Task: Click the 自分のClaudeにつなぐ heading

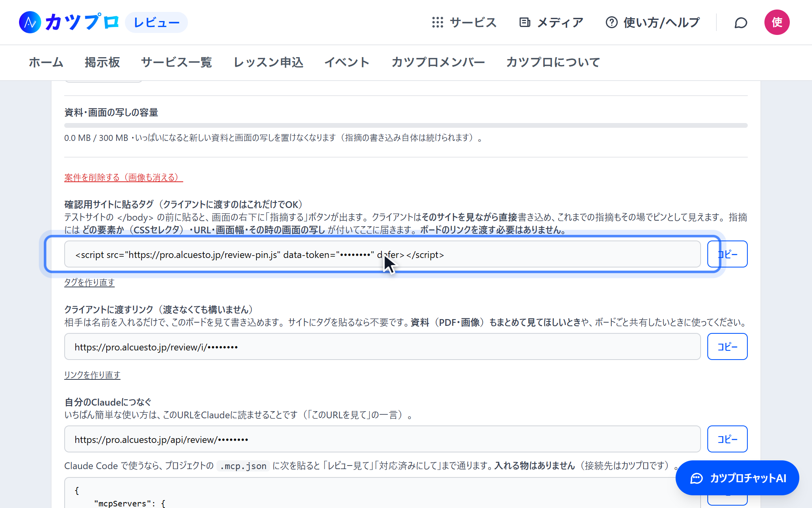Action: click(x=108, y=402)
